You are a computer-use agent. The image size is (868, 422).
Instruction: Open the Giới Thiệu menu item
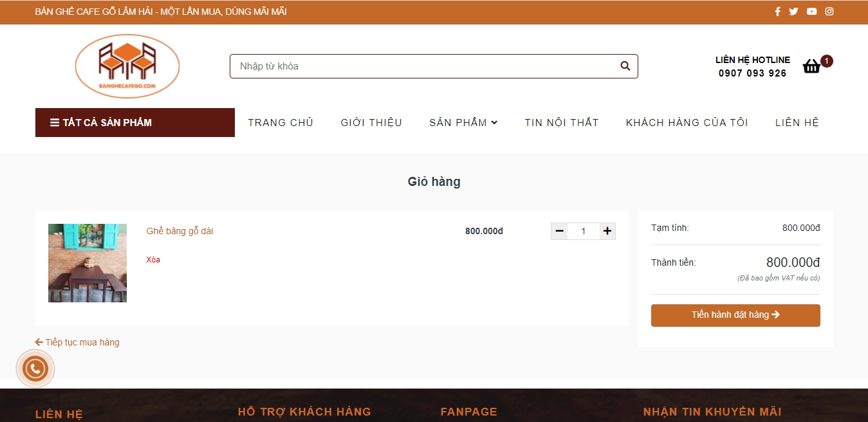(371, 123)
